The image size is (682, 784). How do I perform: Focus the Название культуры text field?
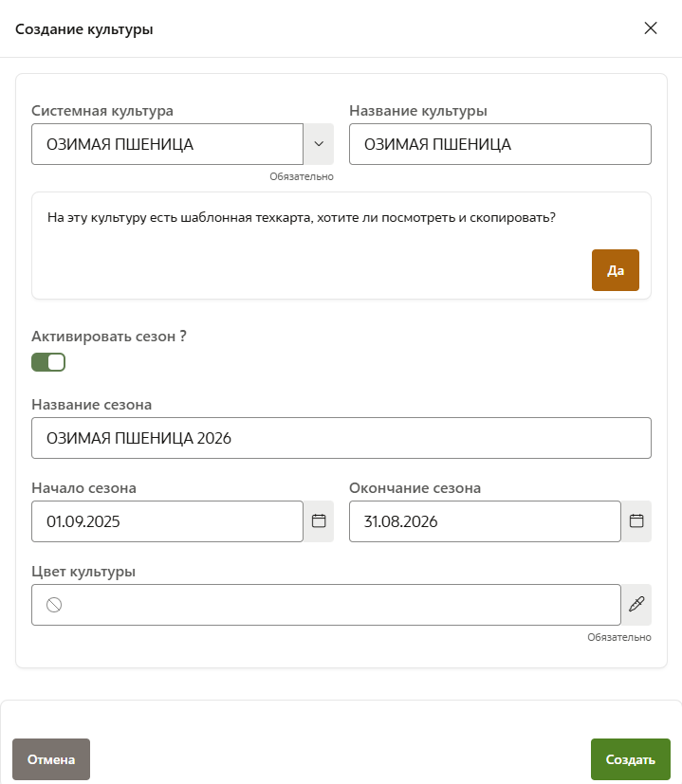point(500,144)
